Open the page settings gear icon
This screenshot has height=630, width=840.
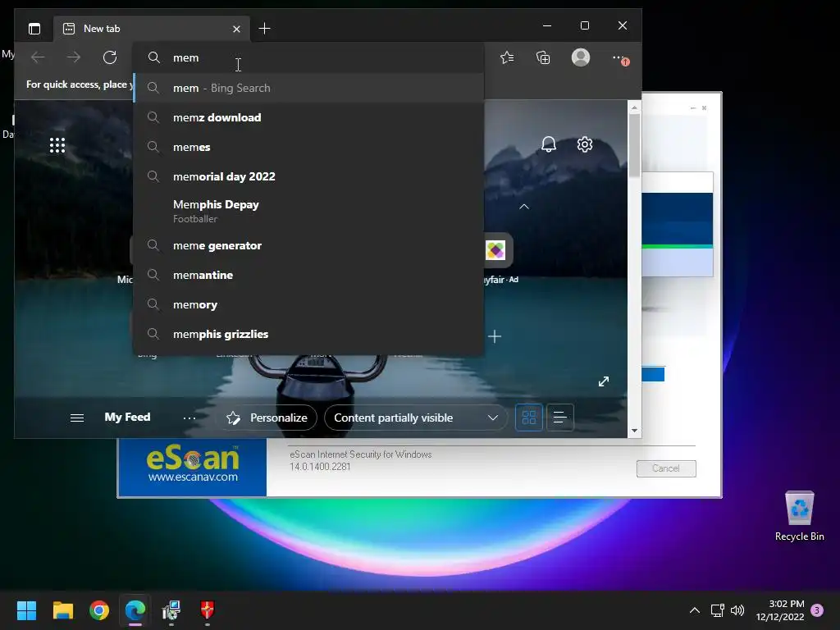point(584,144)
